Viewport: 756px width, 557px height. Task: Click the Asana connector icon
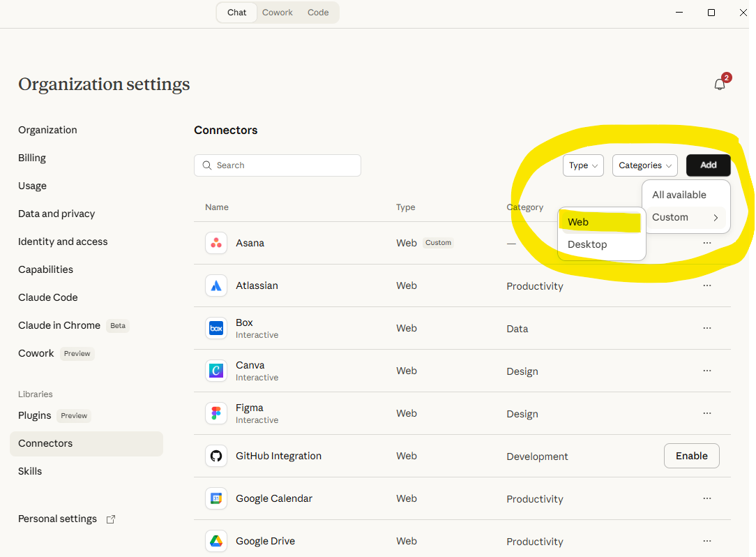(x=216, y=243)
